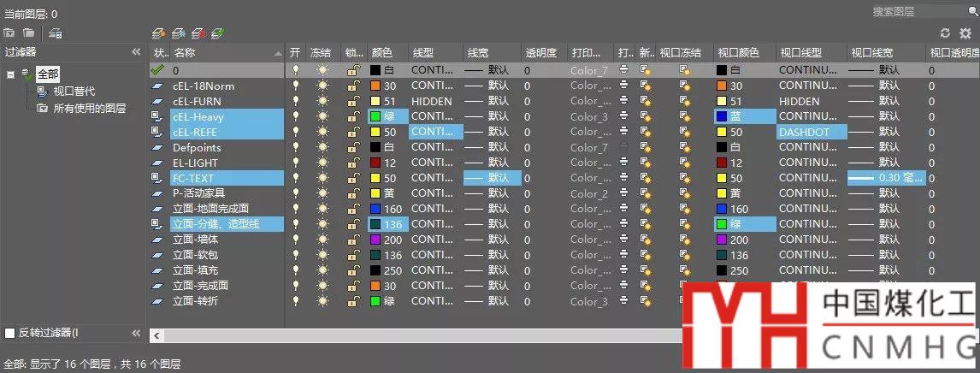Screen dimensions: 980x373
Task: Toggle the on/off bulb for layer 0
Action: tap(296, 70)
